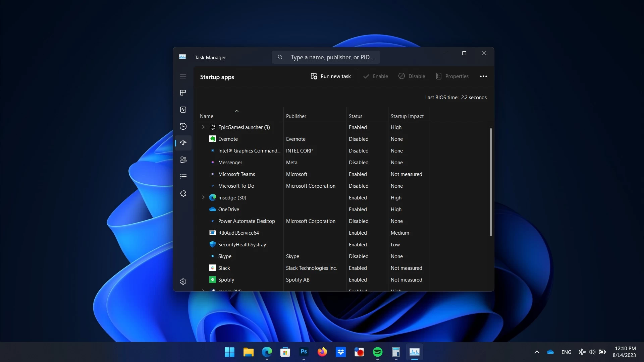Image resolution: width=644 pixels, height=362 pixels.
Task: Open the Services page in sidebar
Action: 183,193
